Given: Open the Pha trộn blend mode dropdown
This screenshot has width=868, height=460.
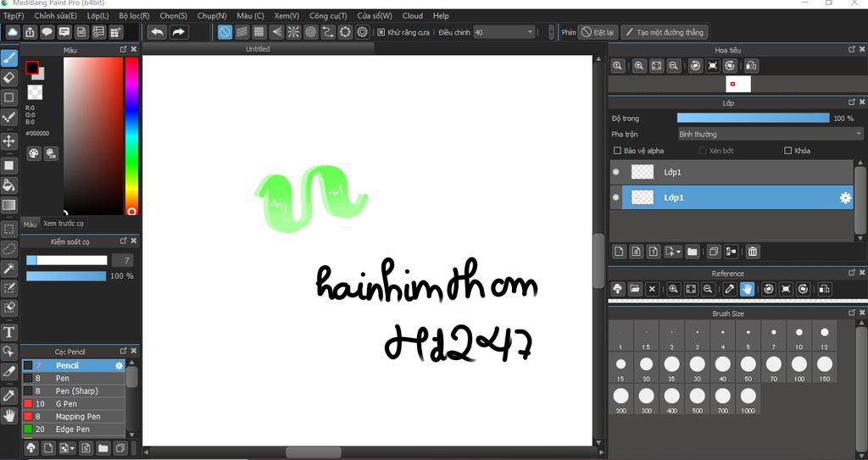Looking at the screenshot, I should [x=771, y=134].
